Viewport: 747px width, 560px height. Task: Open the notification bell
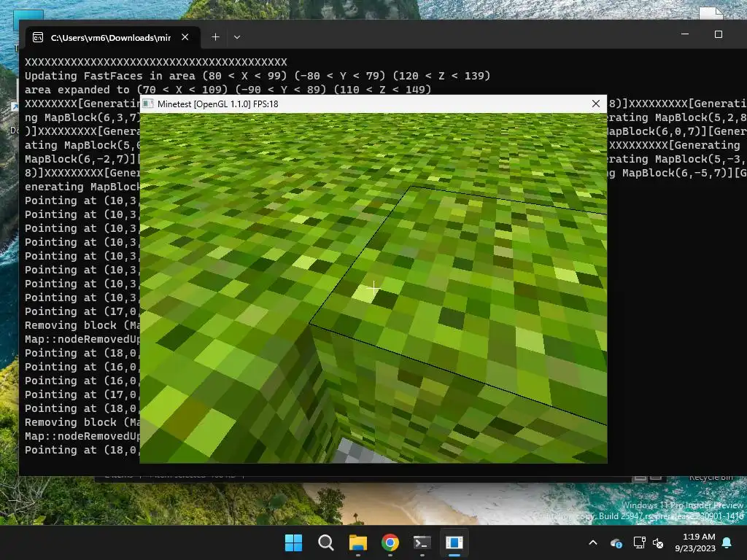tap(727, 542)
